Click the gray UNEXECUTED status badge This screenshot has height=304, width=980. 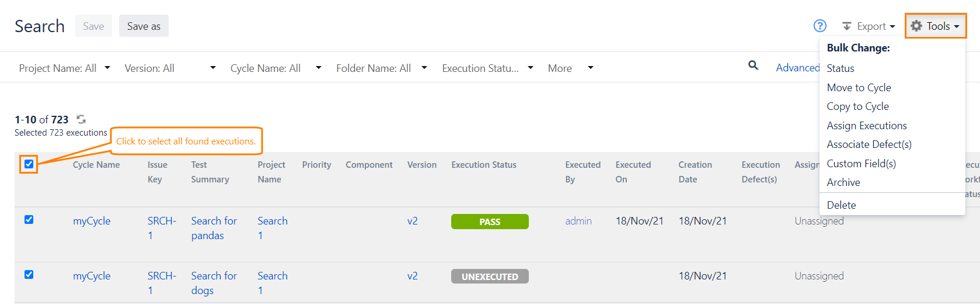[490, 277]
